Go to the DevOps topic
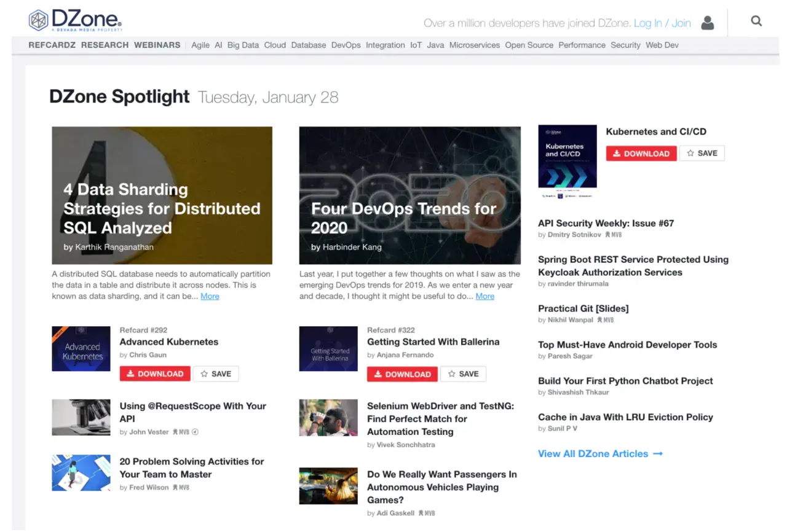 (x=346, y=45)
